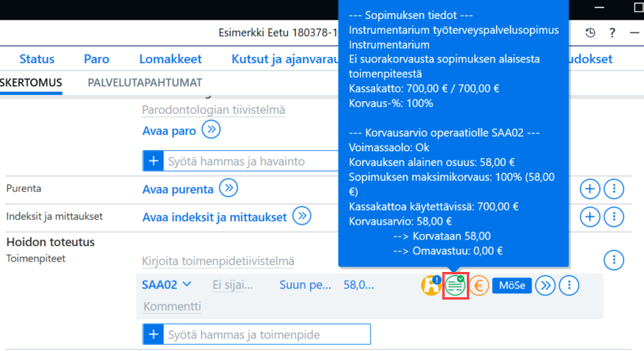Open the Status tab
The width and height of the screenshot is (644, 351).
(37, 58)
